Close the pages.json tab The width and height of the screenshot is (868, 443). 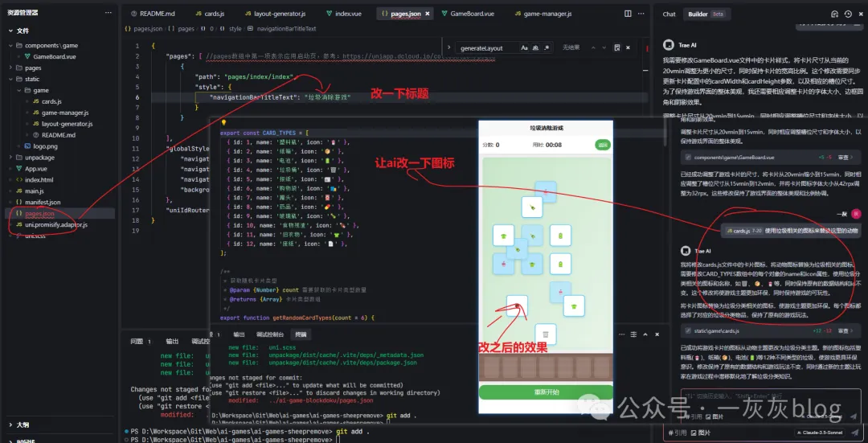coord(426,14)
